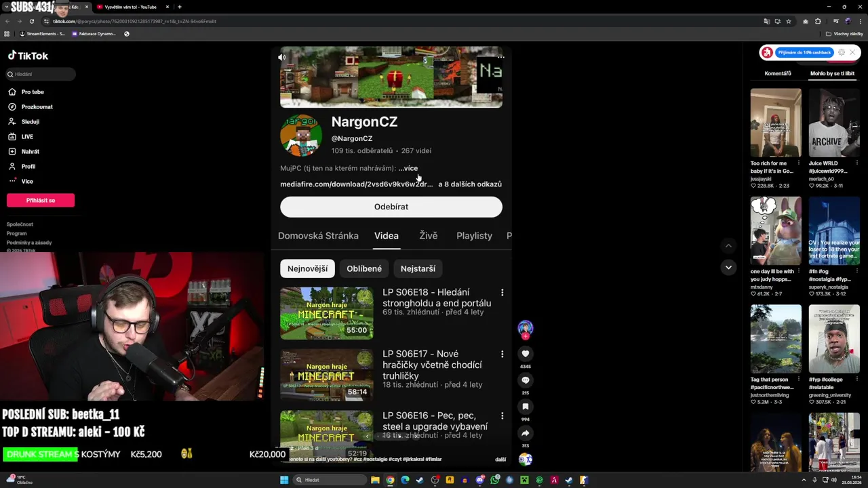This screenshot has height=488, width=868.
Task: Open LP S06E18 video thumbnail
Action: pos(327,313)
